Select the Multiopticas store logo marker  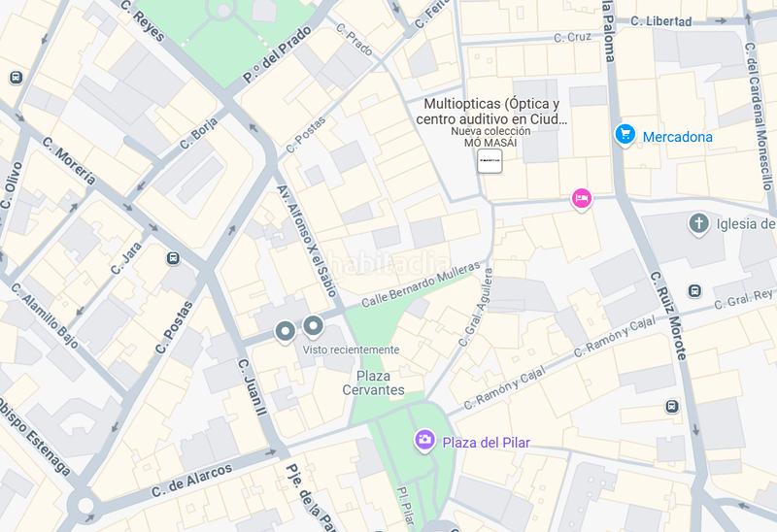(x=490, y=161)
